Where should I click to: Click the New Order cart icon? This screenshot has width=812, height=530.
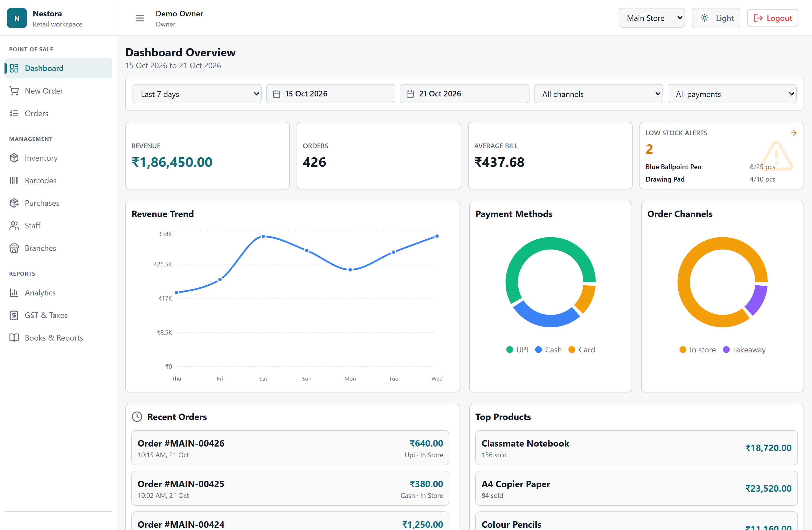point(14,91)
